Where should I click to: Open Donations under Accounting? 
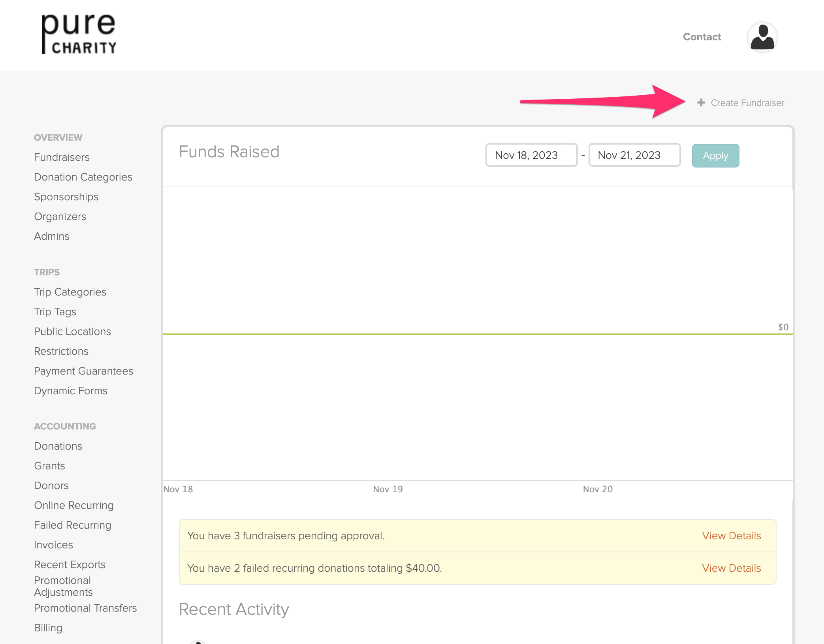pyautogui.click(x=58, y=446)
